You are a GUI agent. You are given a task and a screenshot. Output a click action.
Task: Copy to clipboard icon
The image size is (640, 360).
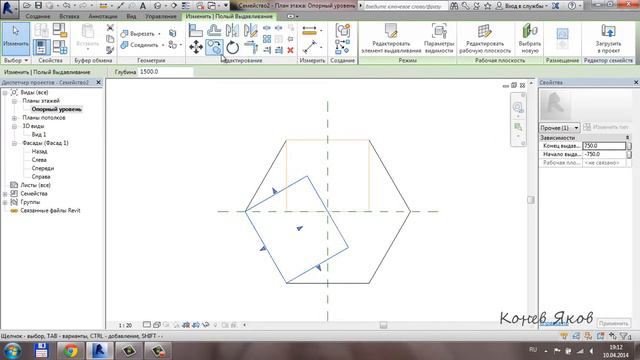pyautogui.click(x=110, y=39)
